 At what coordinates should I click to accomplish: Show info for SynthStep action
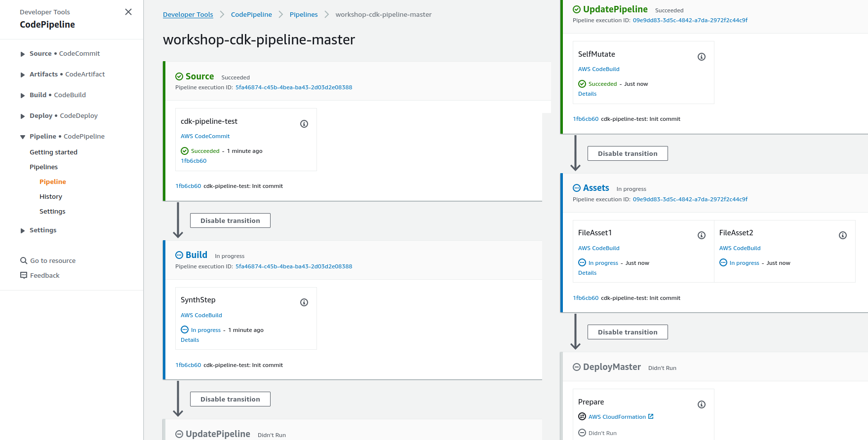[x=304, y=302]
